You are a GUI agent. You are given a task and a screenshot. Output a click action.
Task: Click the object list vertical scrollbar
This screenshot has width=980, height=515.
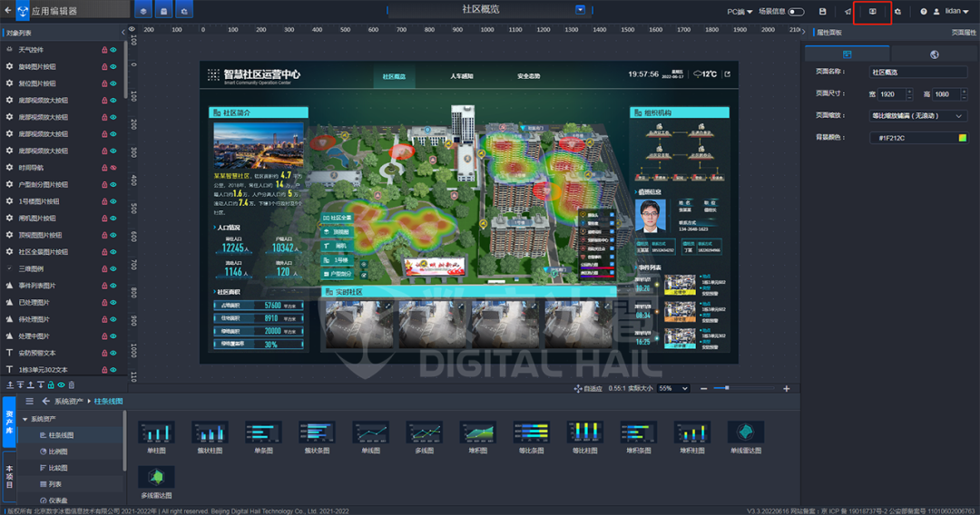point(125,72)
